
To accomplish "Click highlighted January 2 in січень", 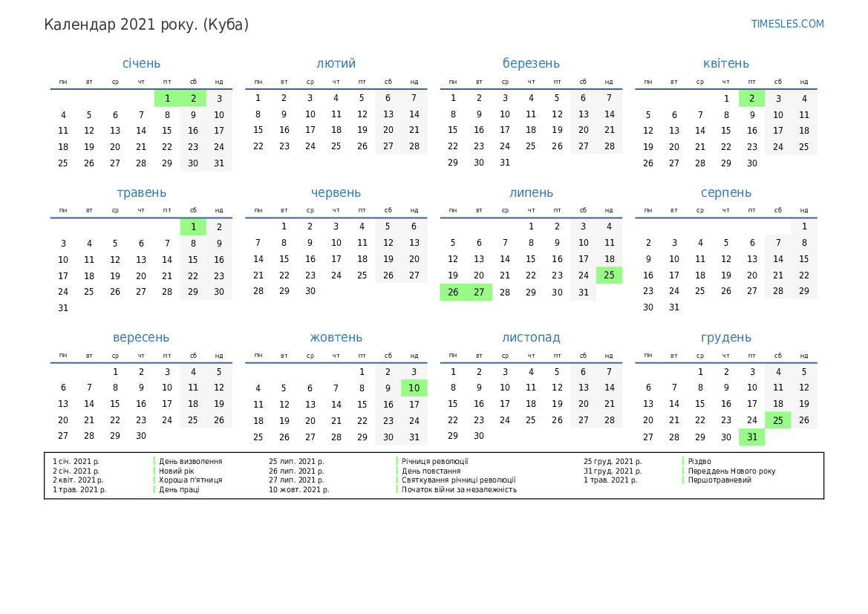I will click(193, 99).
